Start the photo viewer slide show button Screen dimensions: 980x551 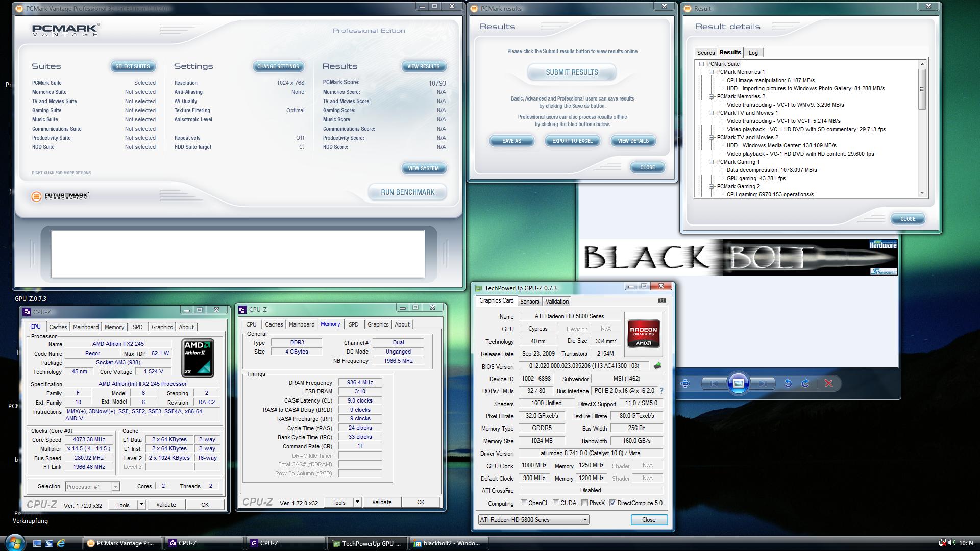point(738,383)
